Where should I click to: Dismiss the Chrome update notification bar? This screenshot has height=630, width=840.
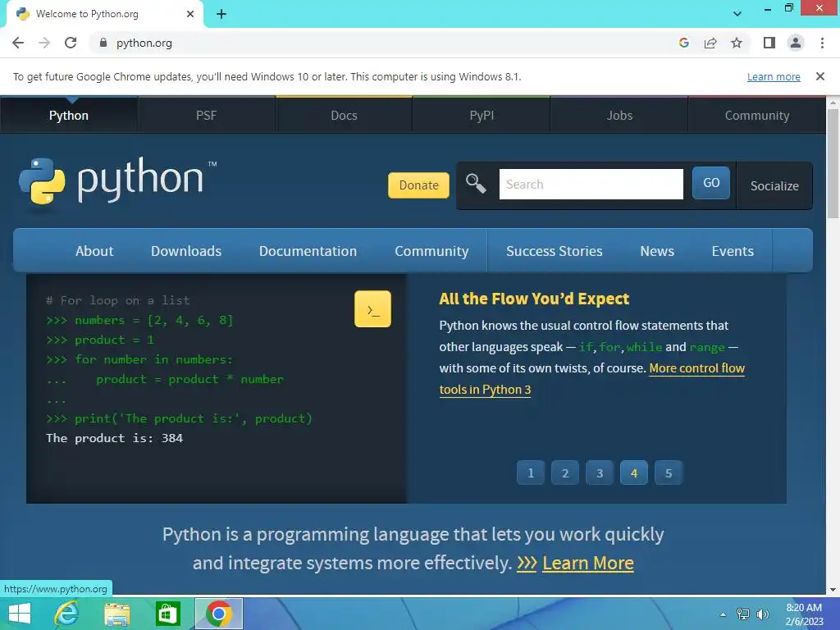(819, 76)
